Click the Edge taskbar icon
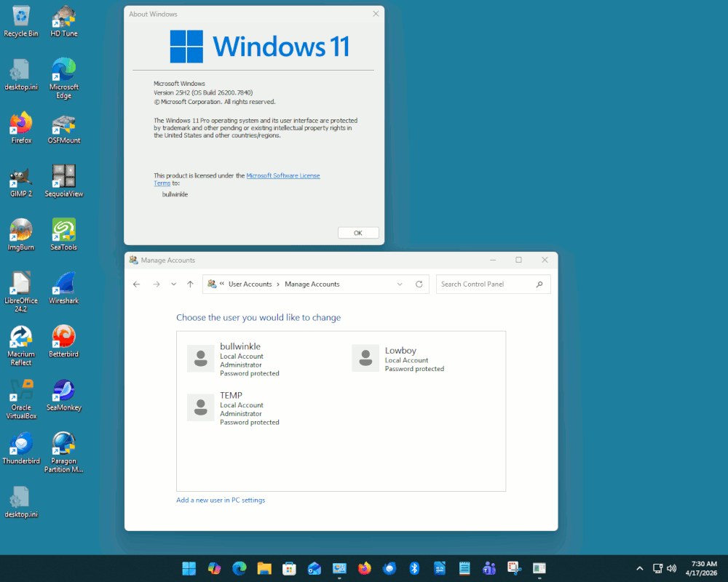Viewport: 728px width, 582px height. click(239, 568)
